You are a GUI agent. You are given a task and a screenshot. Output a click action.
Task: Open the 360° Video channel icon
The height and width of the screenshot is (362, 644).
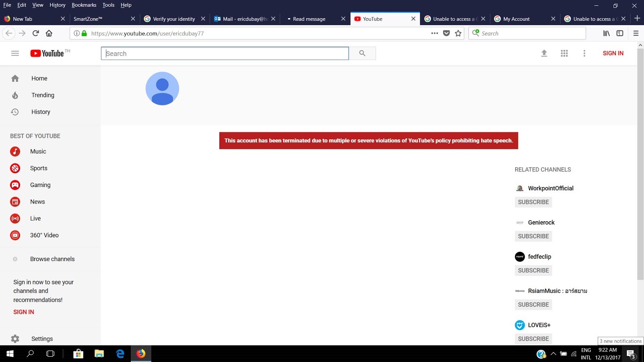[15, 235]
